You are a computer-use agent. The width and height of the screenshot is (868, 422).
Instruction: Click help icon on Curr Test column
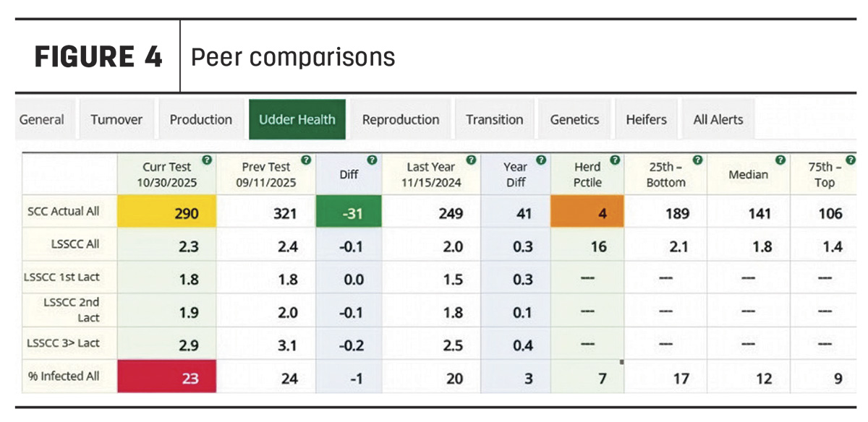click(207, 160)
